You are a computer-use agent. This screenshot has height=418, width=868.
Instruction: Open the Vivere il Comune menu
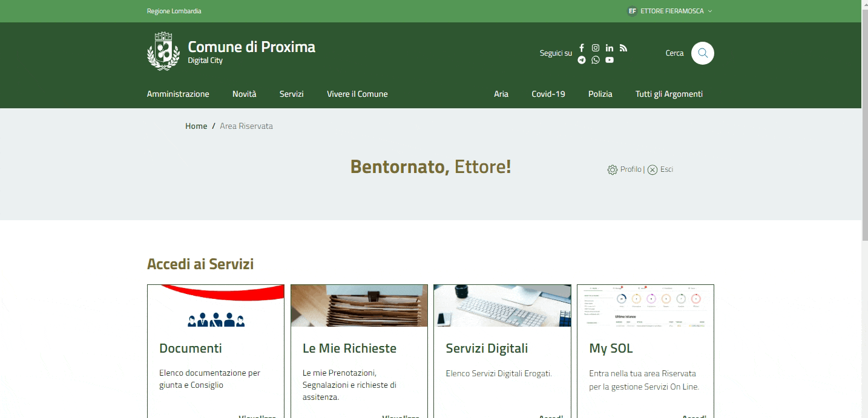[x=357, y=94]
